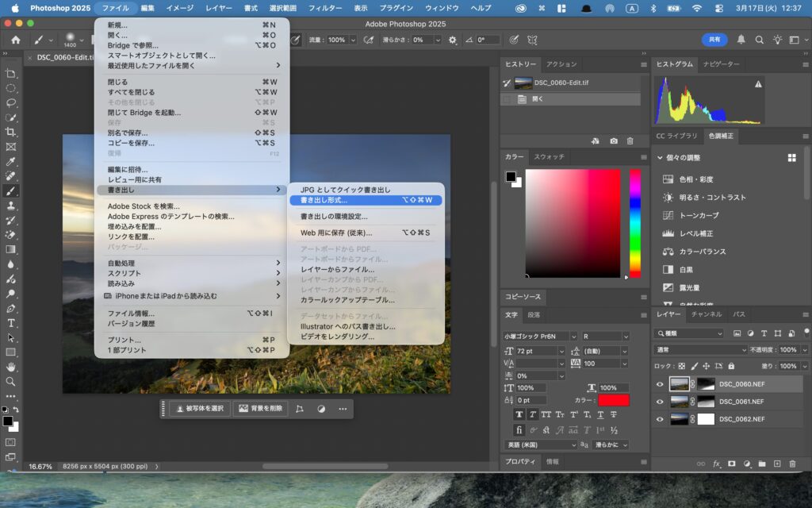Viewport: 812px width, 508px height.
Task: Open the blend mode 通常 dropdown
Action: (x=699, y=350)
